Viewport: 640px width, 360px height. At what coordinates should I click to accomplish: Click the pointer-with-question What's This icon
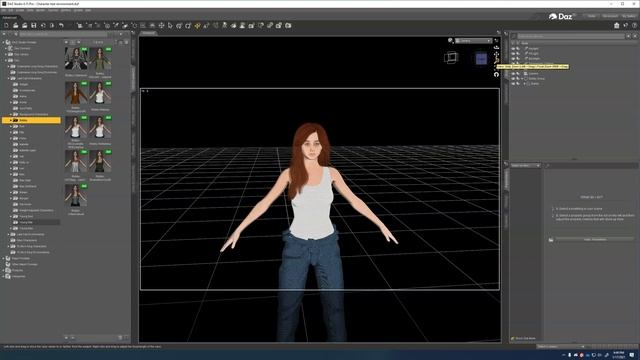tap(626, 25)
